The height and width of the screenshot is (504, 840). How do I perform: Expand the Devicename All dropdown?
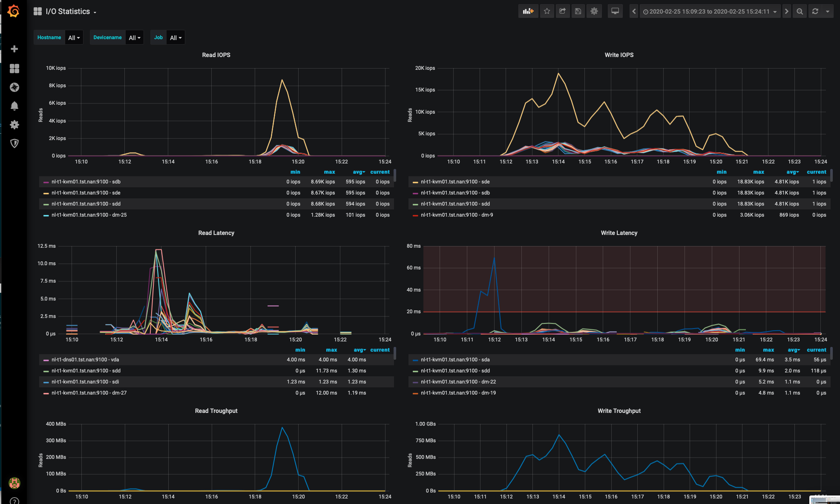click(x=135, y=38)
